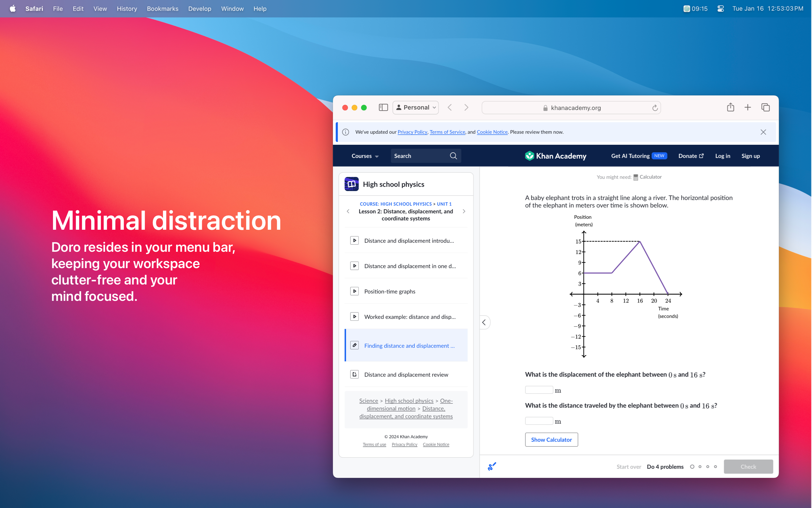The image size is (812, 508).
Task: Click the khanacademy.org address bar
Action: [571, 108]
